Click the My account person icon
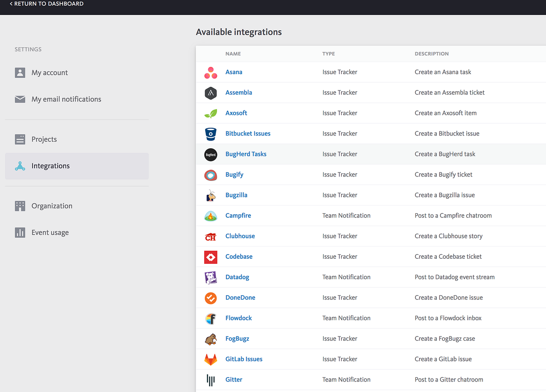 [20, 72]
